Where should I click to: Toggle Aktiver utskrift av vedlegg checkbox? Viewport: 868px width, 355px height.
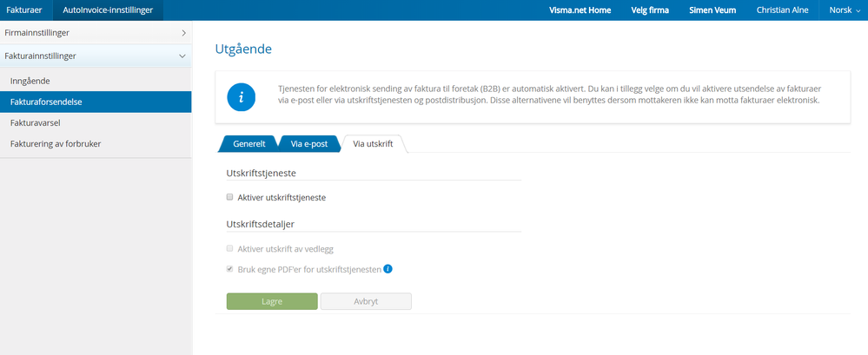pos(230,249)
